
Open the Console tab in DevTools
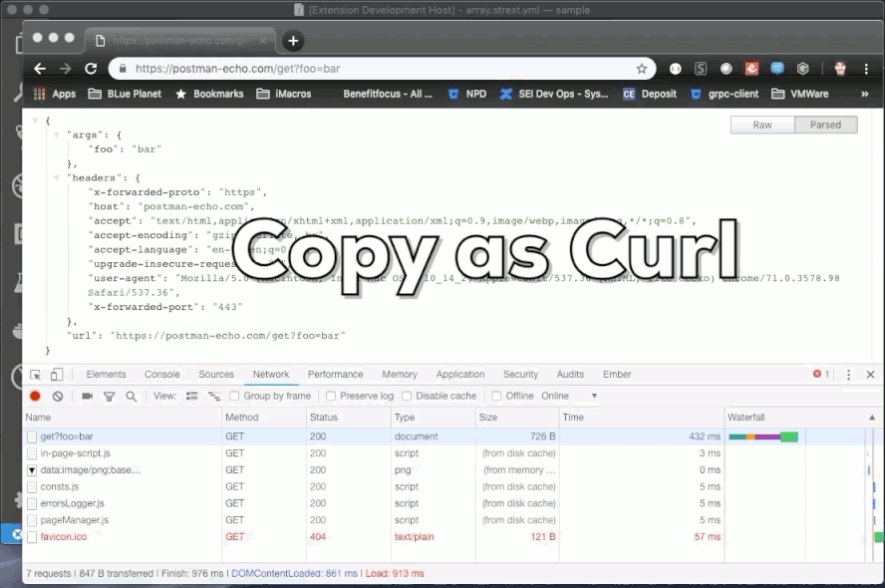tap(162, 374)
